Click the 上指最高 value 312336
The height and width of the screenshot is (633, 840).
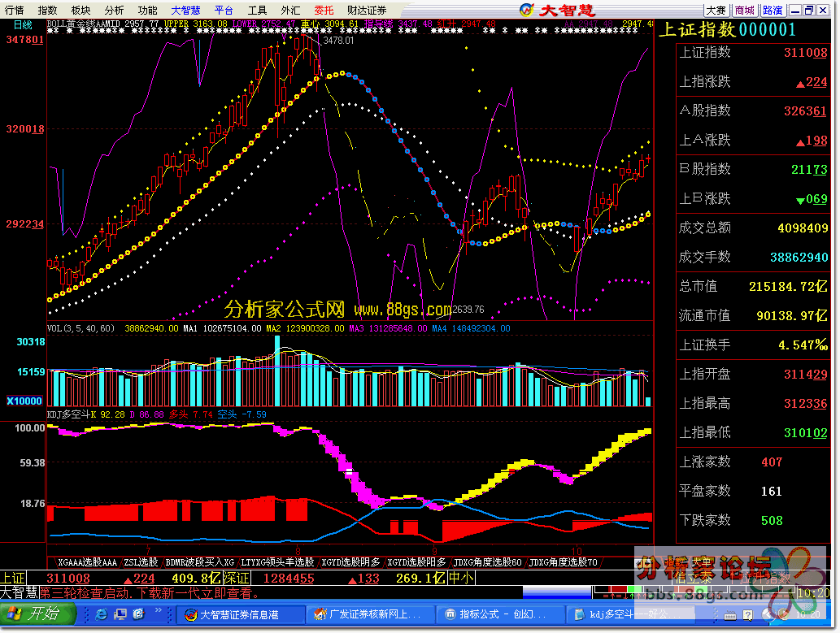point(806,404)
